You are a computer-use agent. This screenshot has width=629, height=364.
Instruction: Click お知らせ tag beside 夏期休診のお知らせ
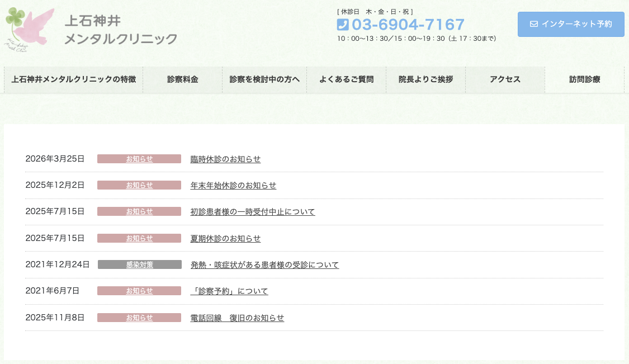[x=139, y=238]
